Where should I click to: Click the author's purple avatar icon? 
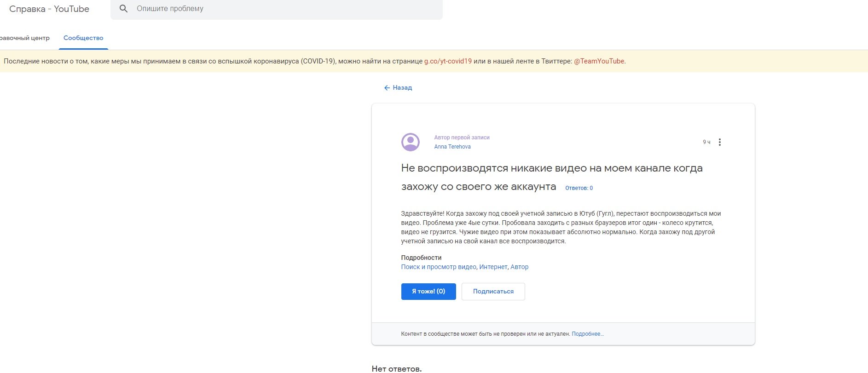[x=410, y=142]
